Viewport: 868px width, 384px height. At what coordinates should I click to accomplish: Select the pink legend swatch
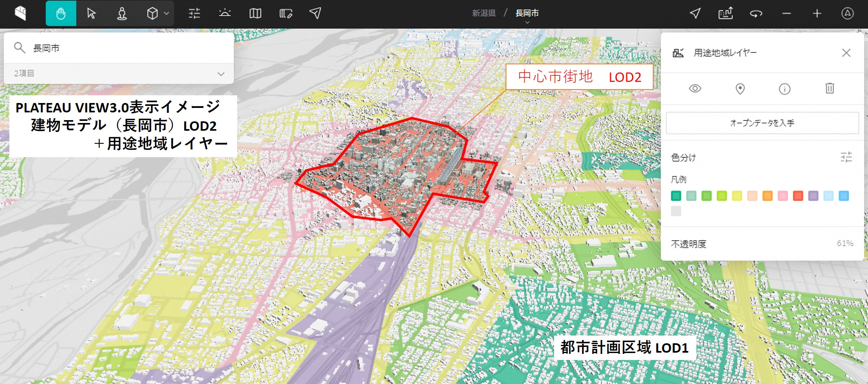[x=783, y=196]
